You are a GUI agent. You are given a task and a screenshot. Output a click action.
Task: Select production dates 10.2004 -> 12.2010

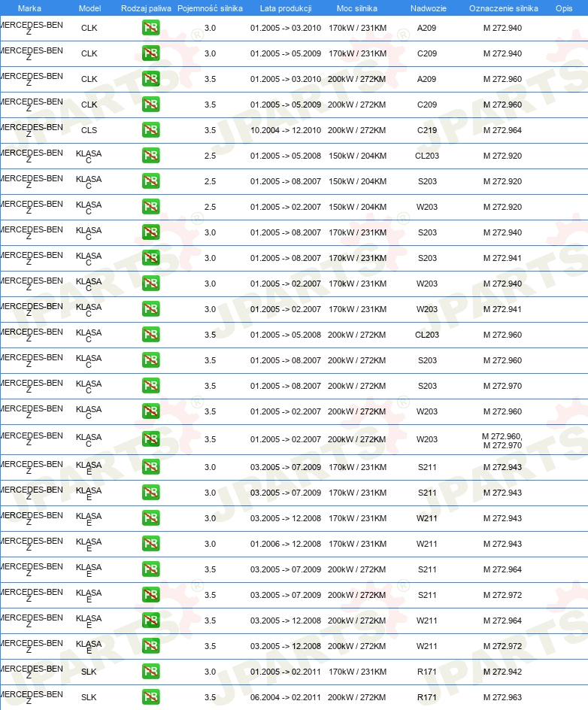click(x=286, y=130)
